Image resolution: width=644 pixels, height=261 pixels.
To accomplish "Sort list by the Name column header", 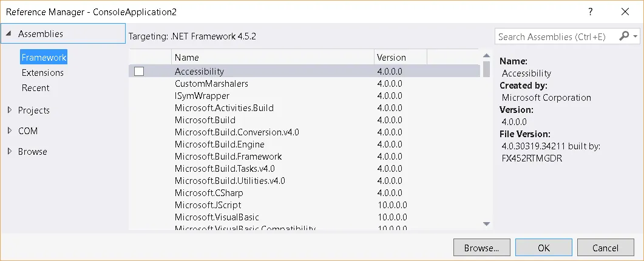I will pos(272,58).
